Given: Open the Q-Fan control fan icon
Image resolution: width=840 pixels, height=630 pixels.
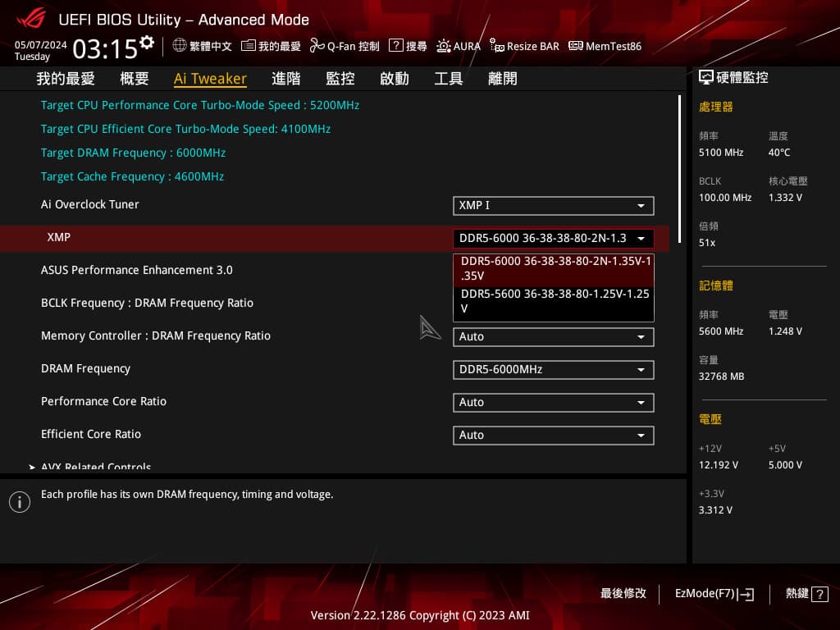Looking at the screenshot, I should click(x=317, y=46).
